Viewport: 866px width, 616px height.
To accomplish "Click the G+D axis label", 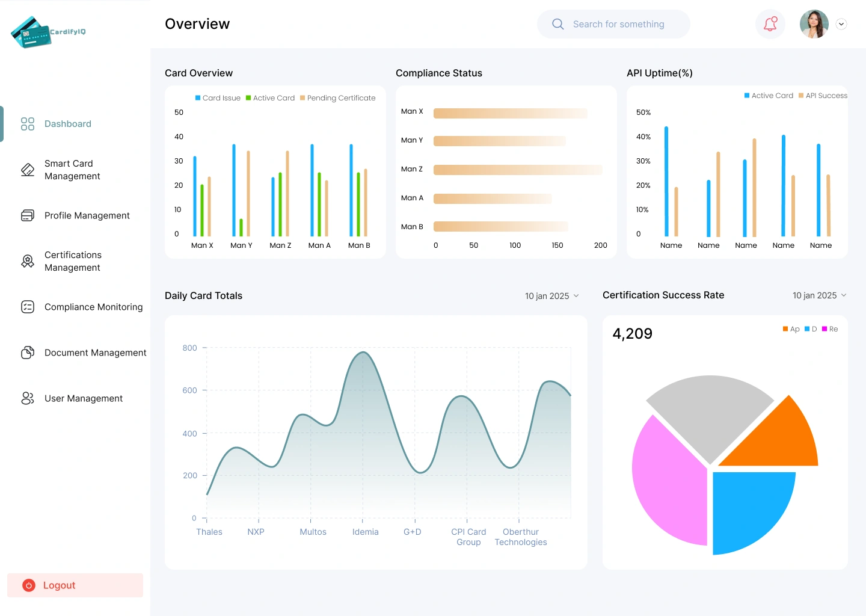I will click(413, 532).
